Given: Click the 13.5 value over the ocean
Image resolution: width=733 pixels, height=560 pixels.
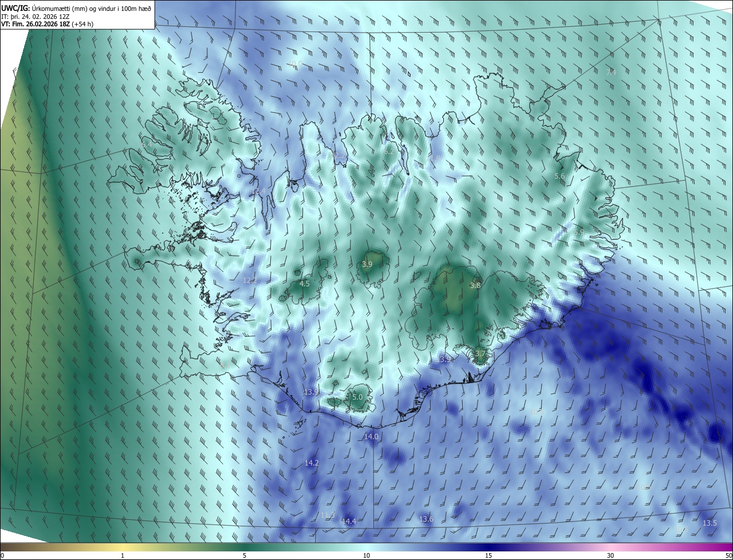Looking at the screenshot, I should click(710, 523).
